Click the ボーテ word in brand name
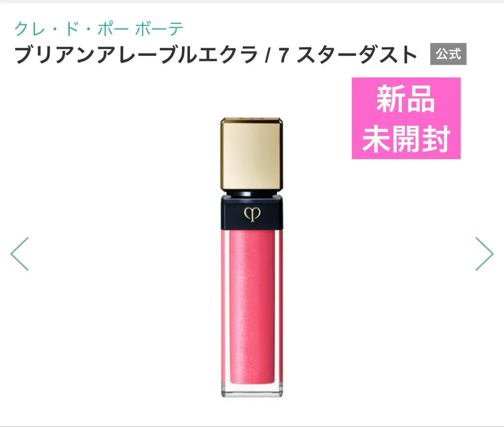 point(159,29)
